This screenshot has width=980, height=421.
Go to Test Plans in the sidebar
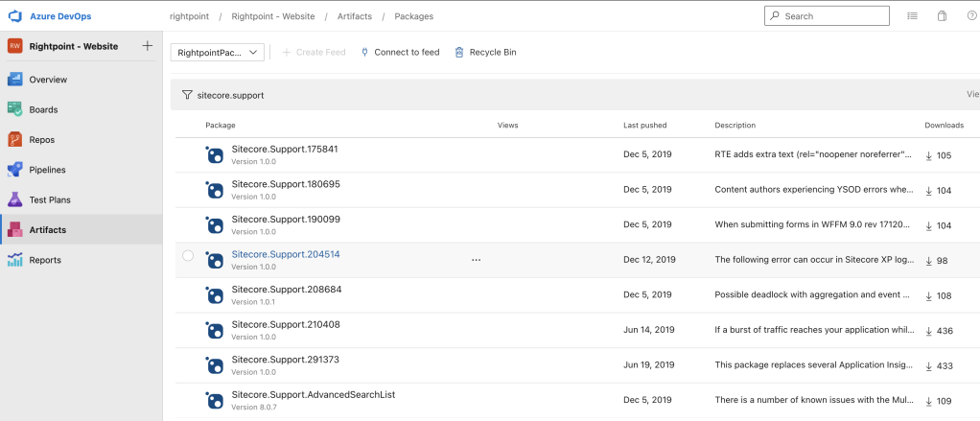(x=50, y=199)
